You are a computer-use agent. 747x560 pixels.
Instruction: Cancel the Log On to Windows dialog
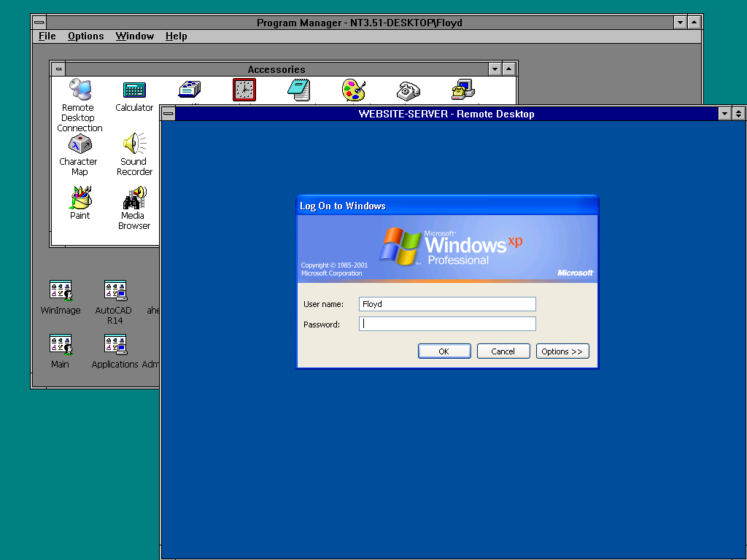(x=503, y=351)
